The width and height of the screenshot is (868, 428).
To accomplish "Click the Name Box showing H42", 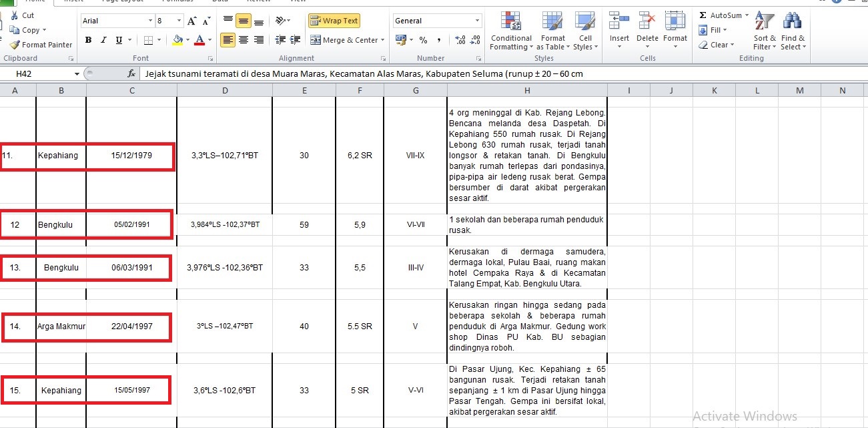I will (40, 73).
